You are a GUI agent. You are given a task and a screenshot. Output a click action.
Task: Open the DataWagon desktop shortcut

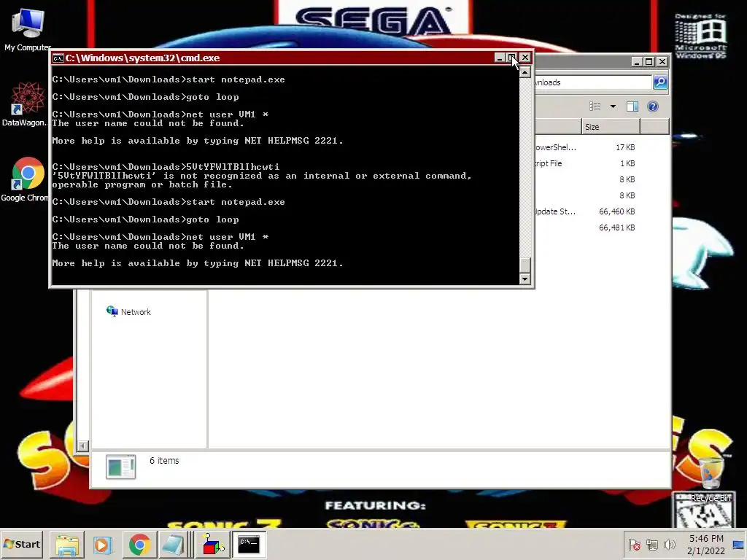pyautogui.click(x=25, y=104)
